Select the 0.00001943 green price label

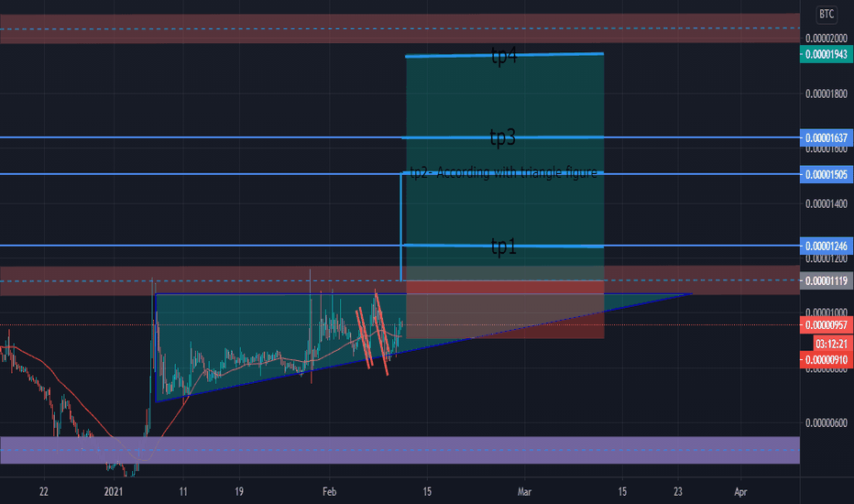tap(827, 54)
